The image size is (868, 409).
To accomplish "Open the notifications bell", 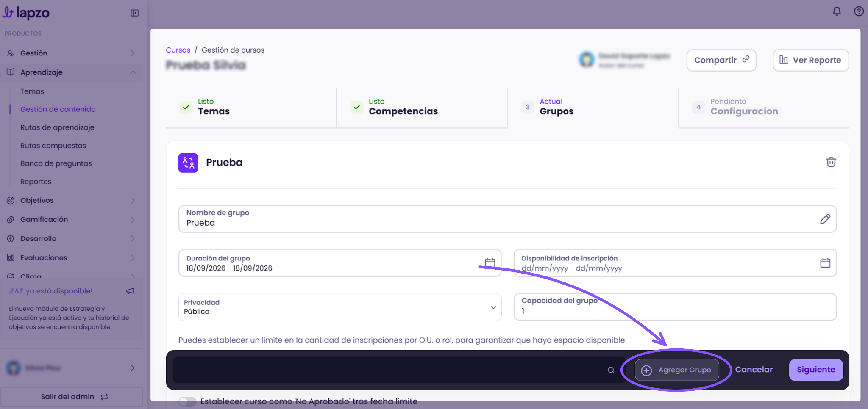I will coord(837,11).
